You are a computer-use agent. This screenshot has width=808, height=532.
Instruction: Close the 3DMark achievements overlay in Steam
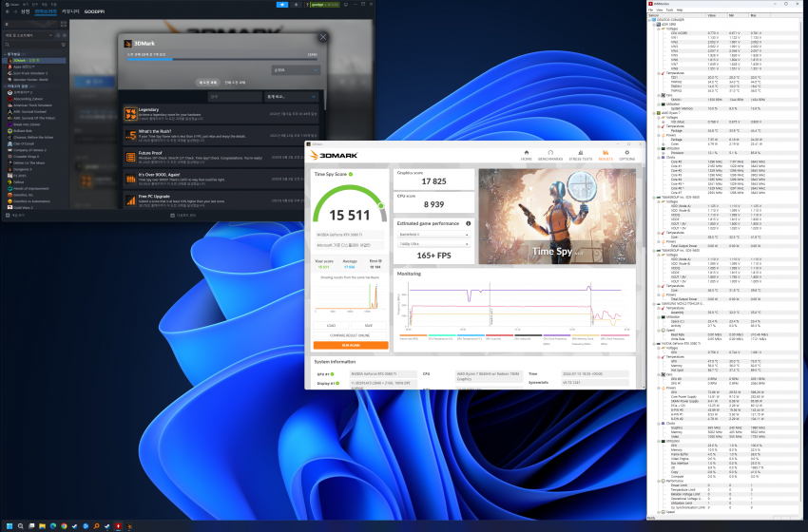(x=323, y=37)
